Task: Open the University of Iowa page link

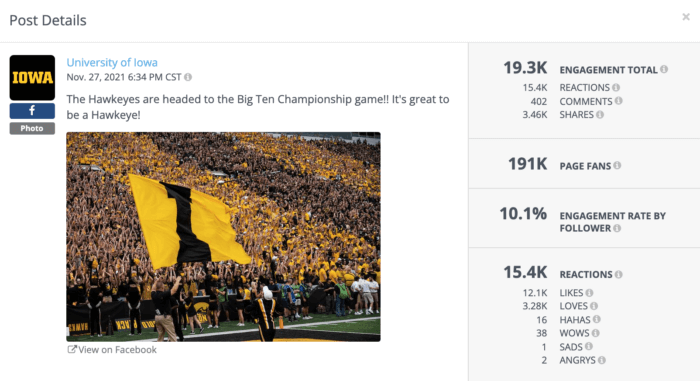Action: 112,63
